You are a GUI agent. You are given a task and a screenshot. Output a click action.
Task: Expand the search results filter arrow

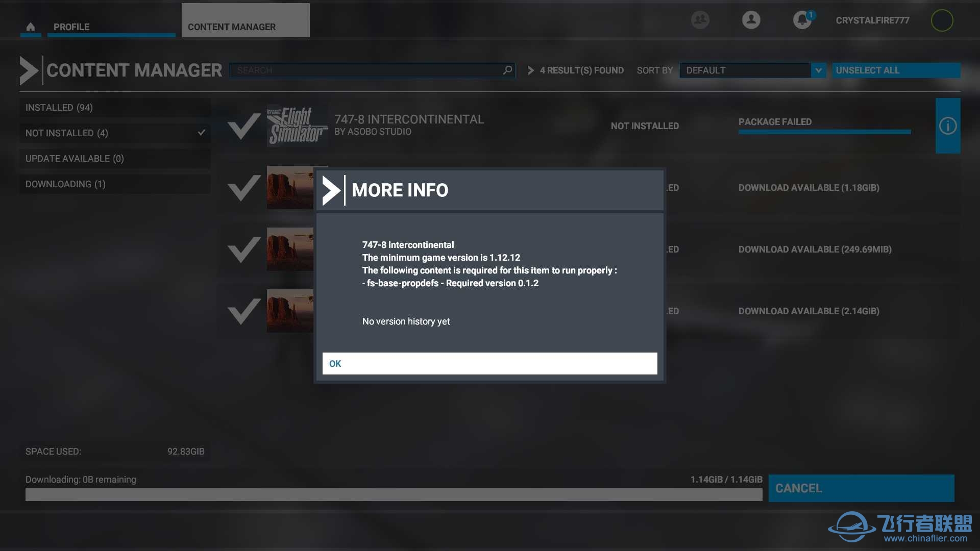(532, 70)
